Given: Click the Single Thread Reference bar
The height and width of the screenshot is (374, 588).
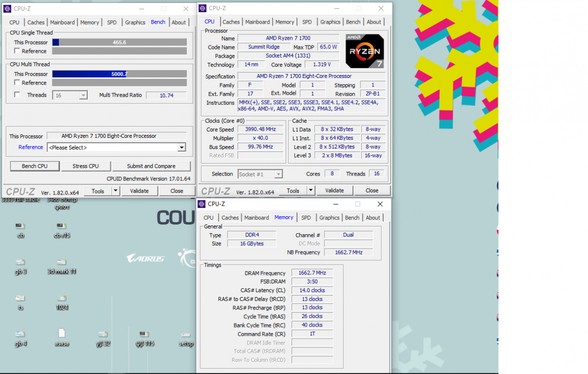Looking at the screenshot, I should pos(120,51).
